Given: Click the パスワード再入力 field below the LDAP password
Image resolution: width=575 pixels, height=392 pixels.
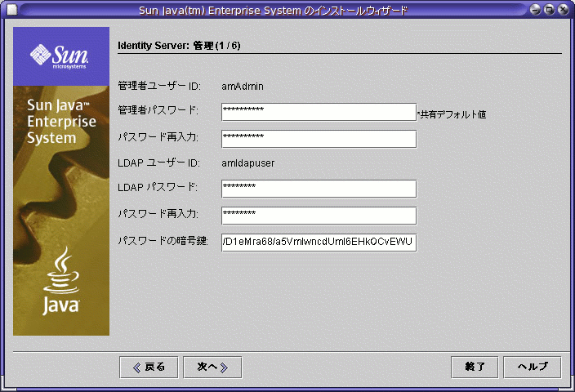Looking at the screenshot, I should (319, 216).
